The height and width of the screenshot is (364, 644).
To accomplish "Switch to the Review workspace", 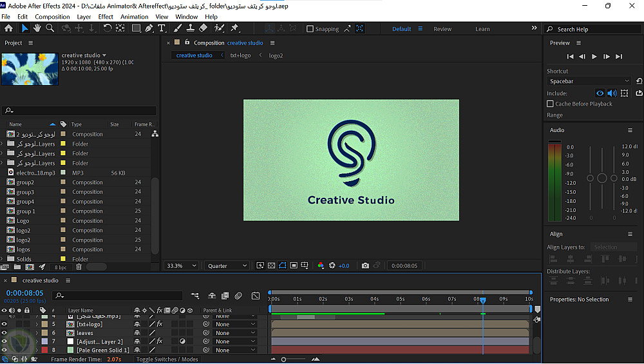I will pyautogui.click(x=442, y=29).
